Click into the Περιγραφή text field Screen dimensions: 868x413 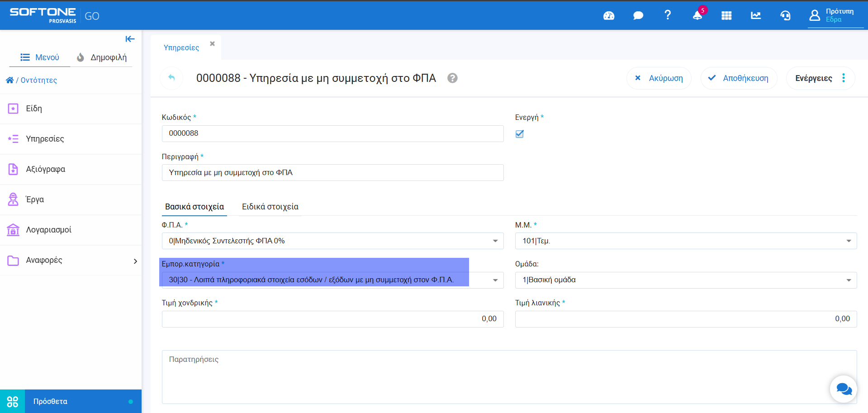pos(332,173)
